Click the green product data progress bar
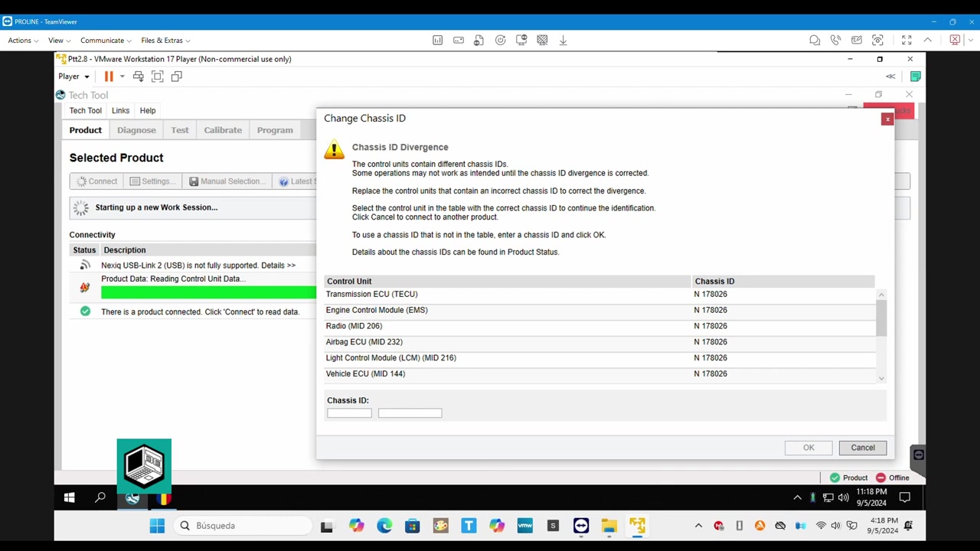Viewport: 980px width, 551px height. pos(208,292)
